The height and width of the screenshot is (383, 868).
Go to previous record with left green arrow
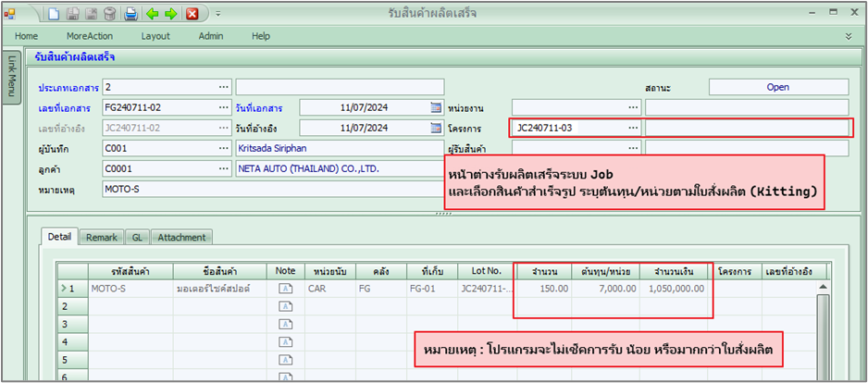tap(152, 13)
